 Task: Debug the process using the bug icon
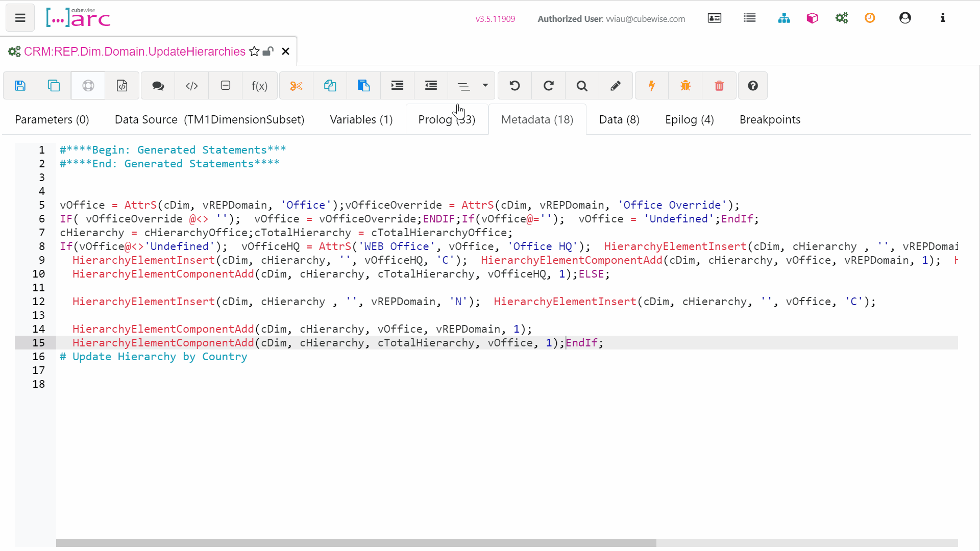tap(685, 85)
